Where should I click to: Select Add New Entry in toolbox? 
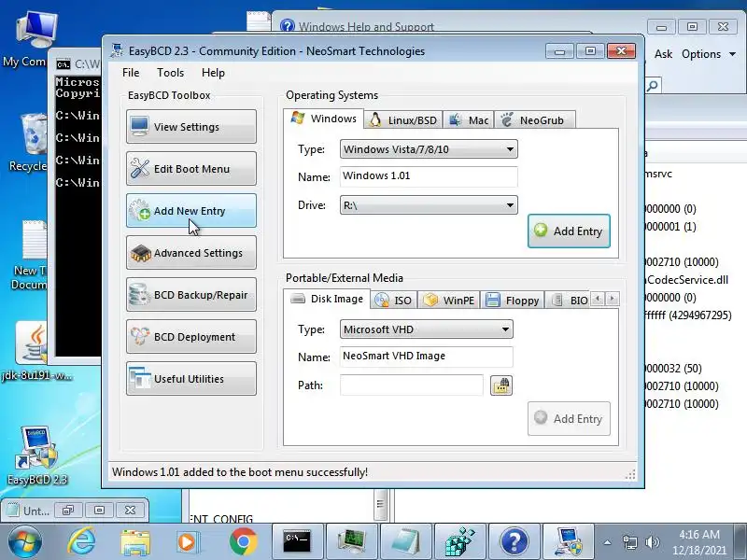[191, 211]
